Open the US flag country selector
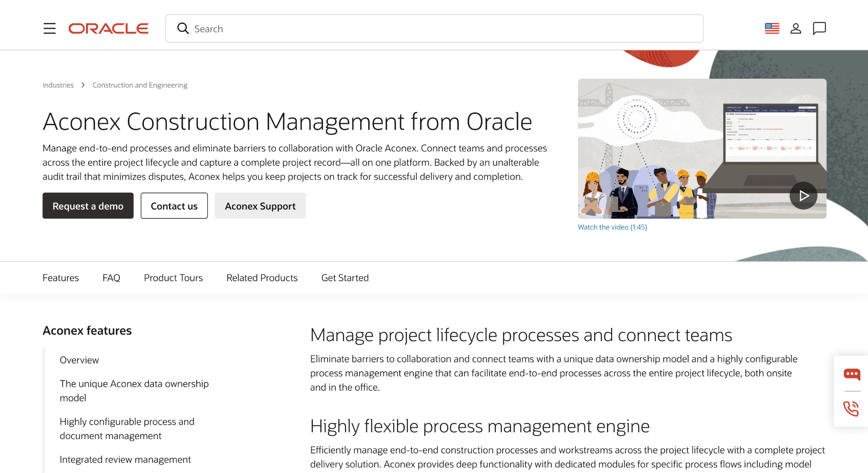This screenshot has height=473, width=868. (x=772, y=28)
